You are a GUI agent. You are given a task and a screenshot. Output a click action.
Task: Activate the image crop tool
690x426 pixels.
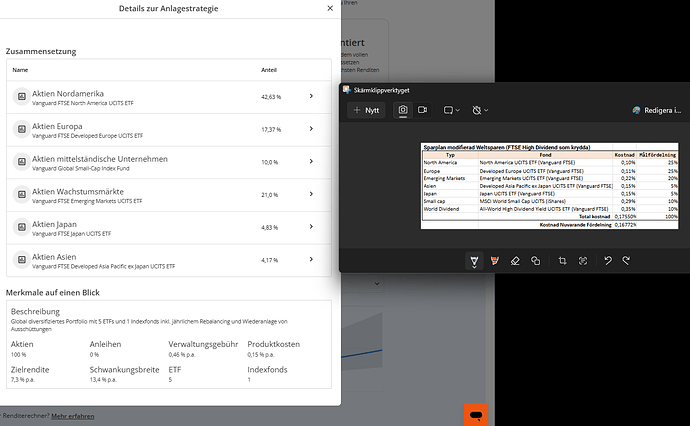click(x=563, y=260)
